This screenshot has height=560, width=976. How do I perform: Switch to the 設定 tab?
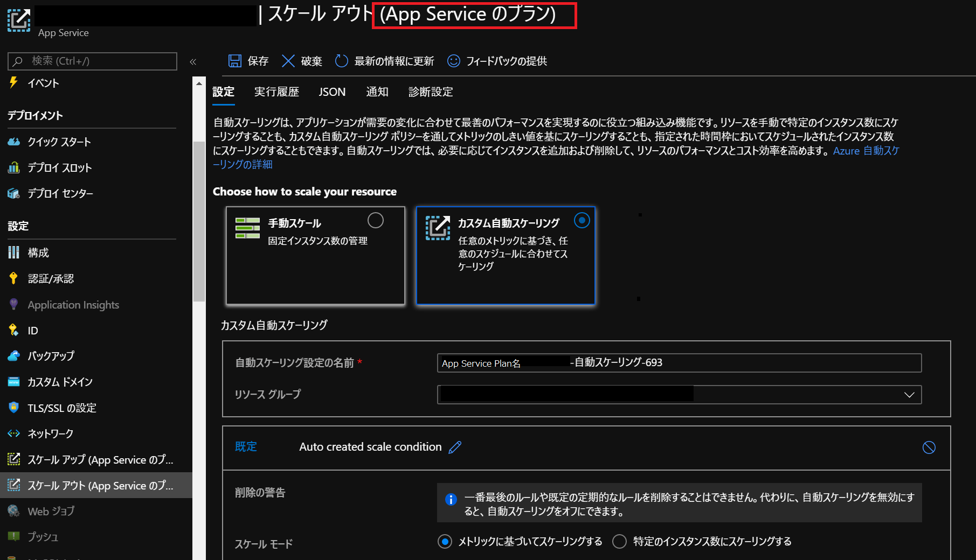point(223,92)
